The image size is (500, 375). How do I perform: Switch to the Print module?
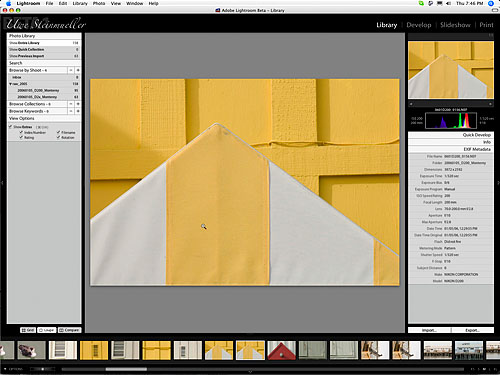[486, 25]
